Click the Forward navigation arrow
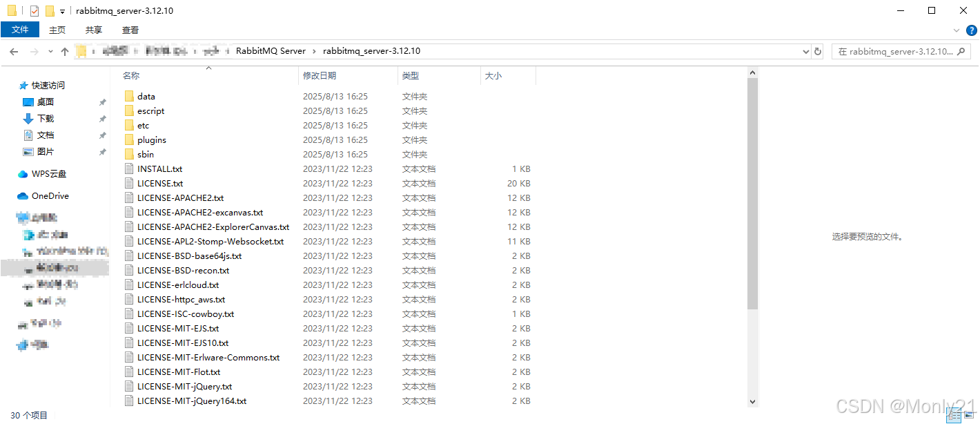 pos(34,51)
